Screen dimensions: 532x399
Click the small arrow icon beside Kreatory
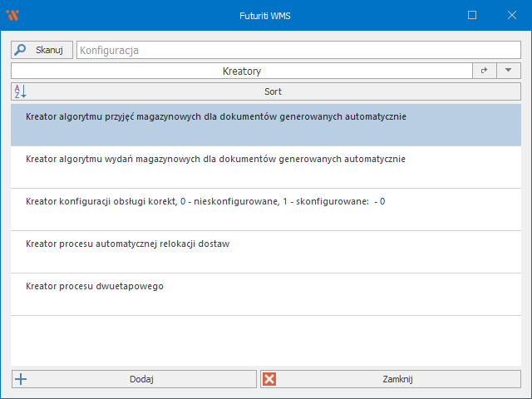[484, 71]
